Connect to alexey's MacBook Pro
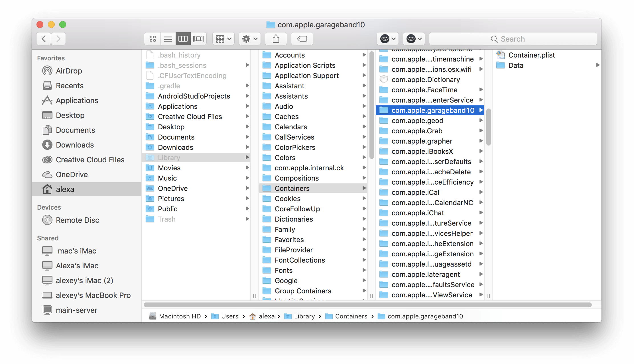The width and height of the screenshot is (634, 364). (x=87, y=295)
